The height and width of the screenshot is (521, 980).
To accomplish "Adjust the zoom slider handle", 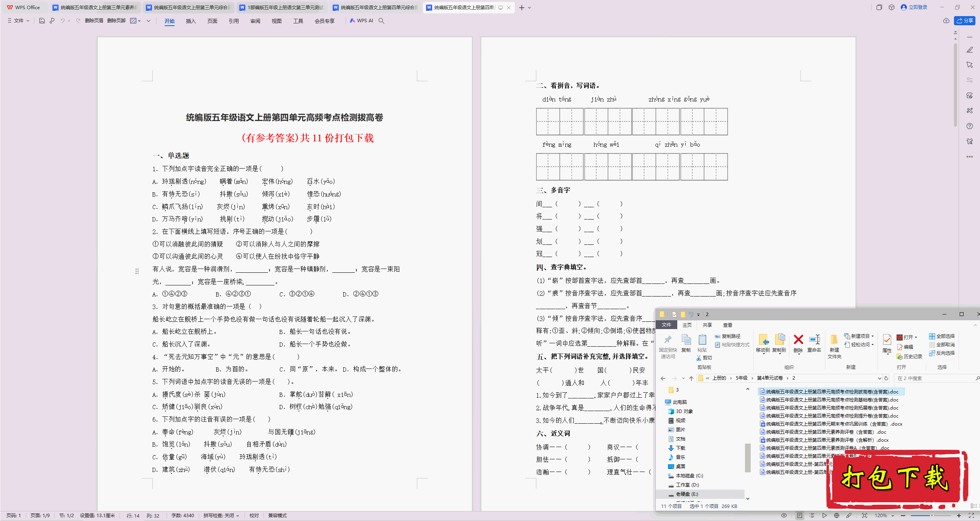I will 932,516.
